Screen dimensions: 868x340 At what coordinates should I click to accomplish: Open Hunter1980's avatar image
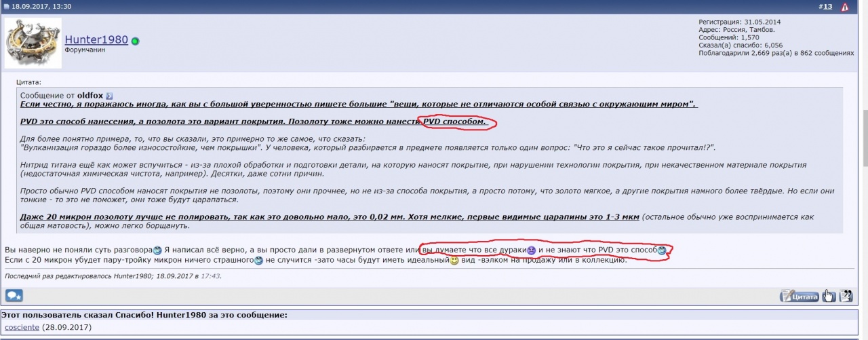coord(33,43)
